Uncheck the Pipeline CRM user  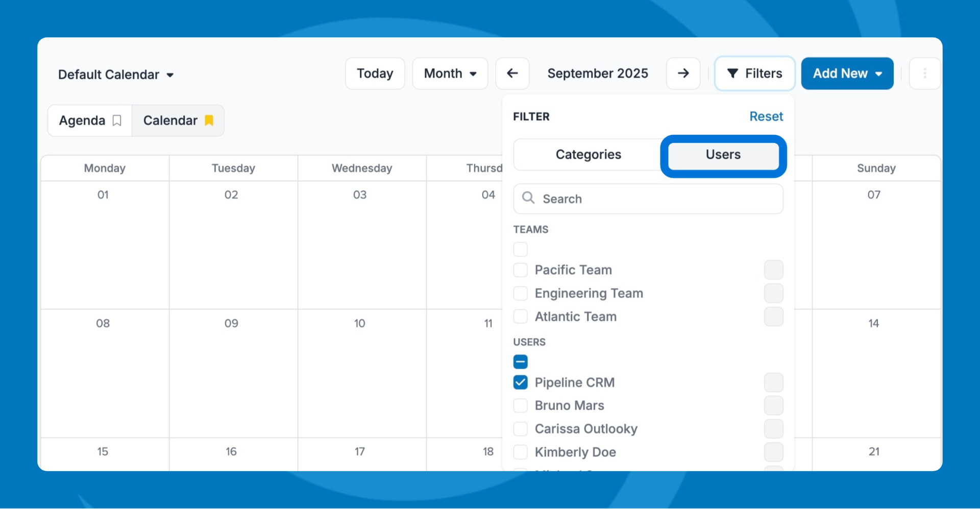pos(520,382)
